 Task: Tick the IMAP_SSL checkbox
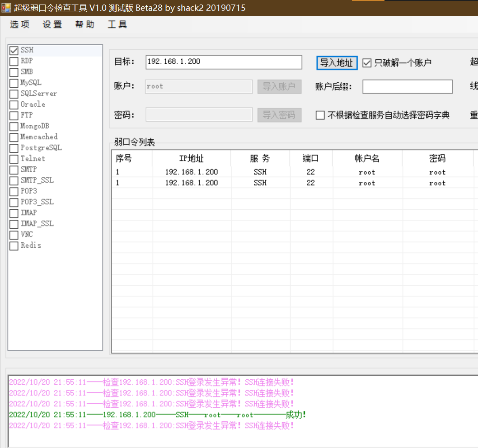[x=14, y=224]
